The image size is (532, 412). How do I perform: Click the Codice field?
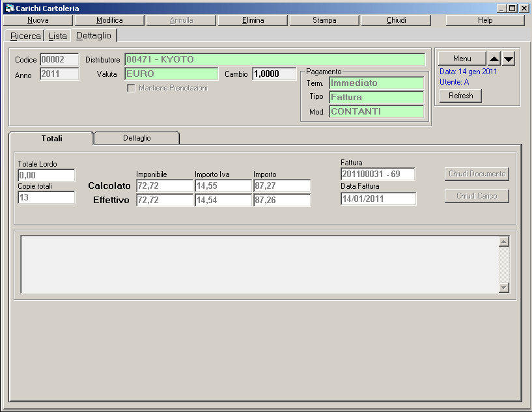[59, 59]
